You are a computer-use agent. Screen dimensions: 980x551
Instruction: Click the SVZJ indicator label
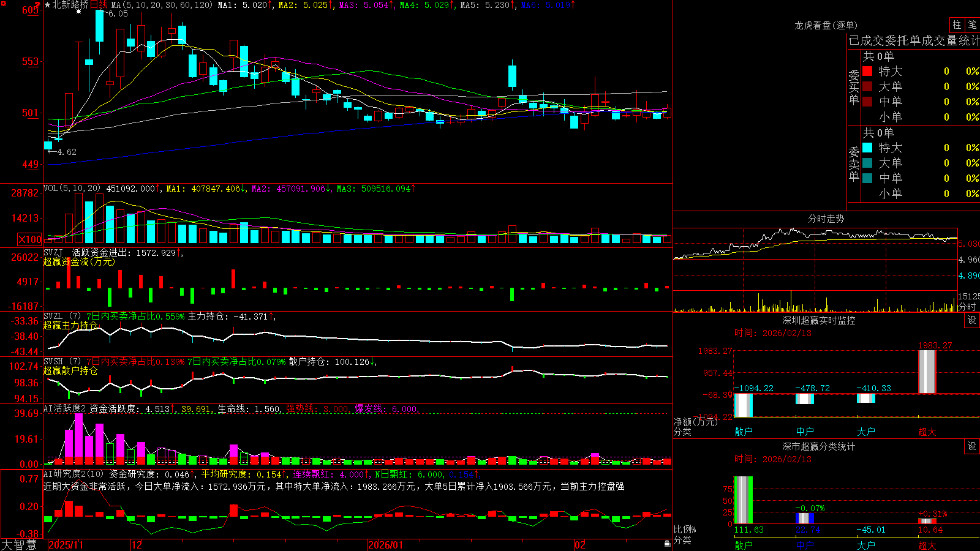point(53,252)
